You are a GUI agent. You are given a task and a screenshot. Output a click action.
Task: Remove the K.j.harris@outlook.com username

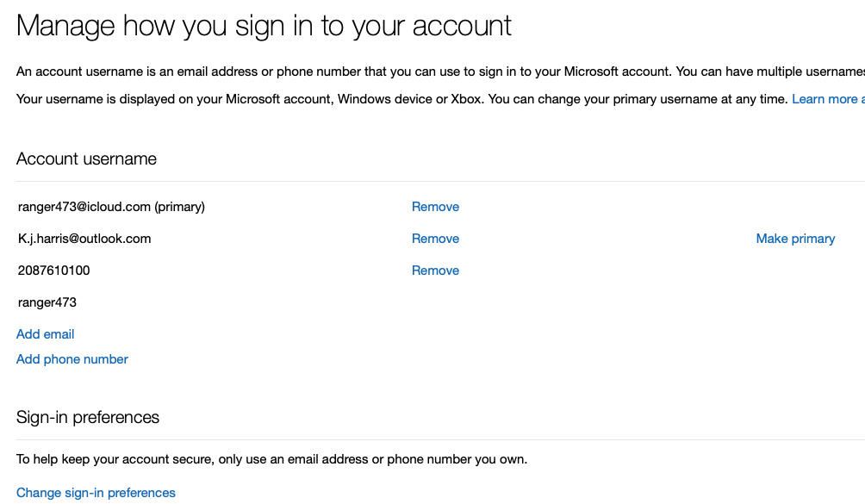435,239
